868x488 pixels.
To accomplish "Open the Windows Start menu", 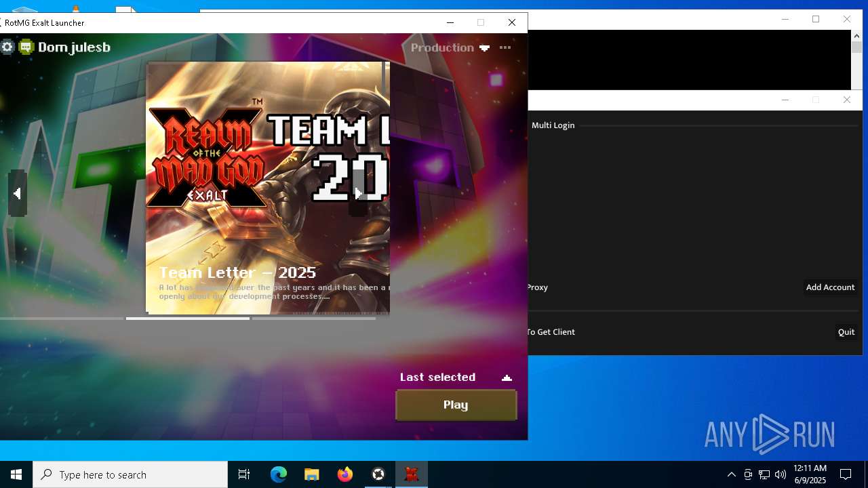I will point(16,474).
